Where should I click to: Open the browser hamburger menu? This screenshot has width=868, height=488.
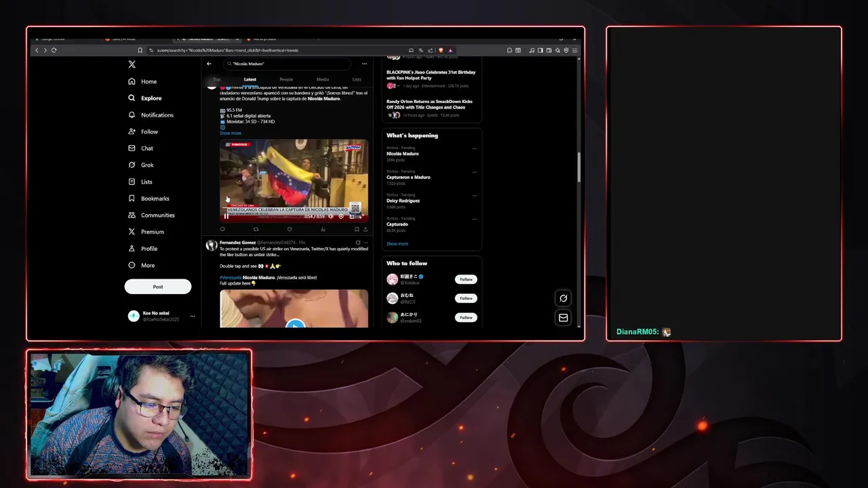(575, 50)
